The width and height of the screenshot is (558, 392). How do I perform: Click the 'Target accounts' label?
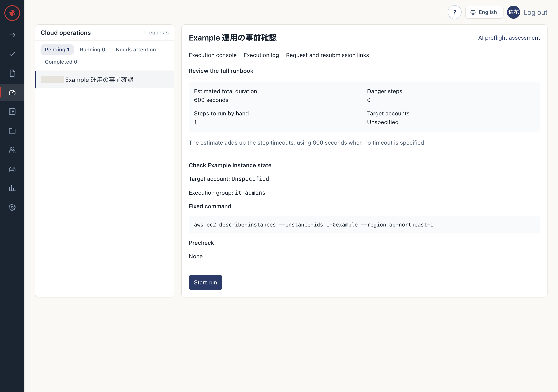[388, 113]
